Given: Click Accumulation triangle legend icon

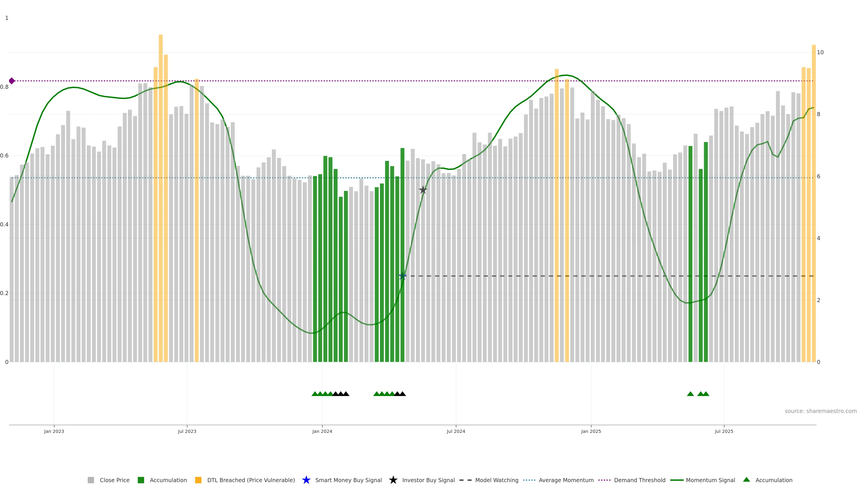Looking at the screenshot, I should point(747,480).
